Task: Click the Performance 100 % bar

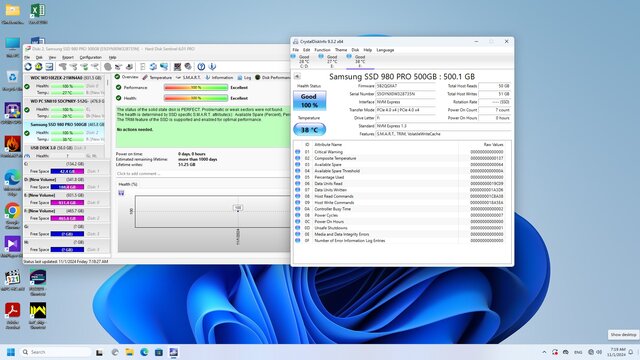Action: 196,87
